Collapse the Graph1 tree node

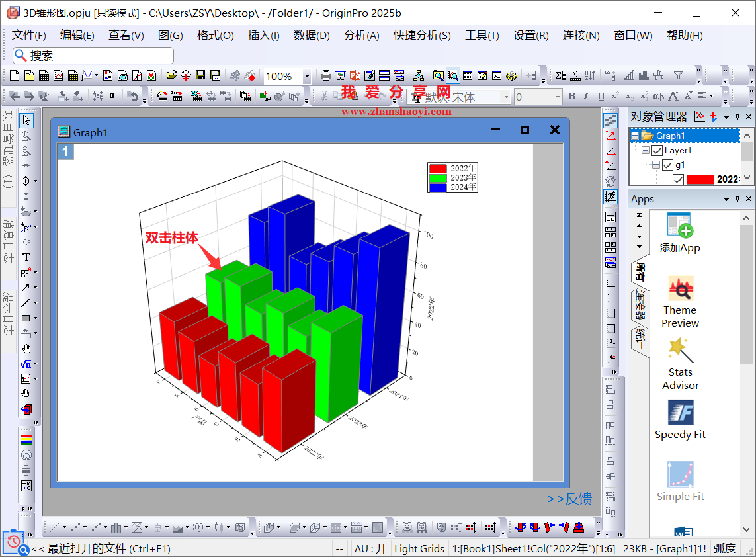(635, 136)
